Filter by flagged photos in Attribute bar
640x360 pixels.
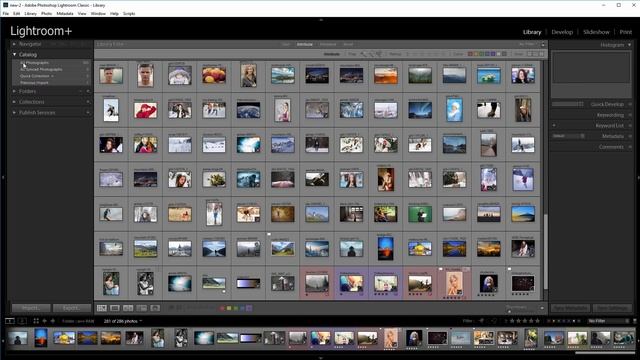point(363,54)
